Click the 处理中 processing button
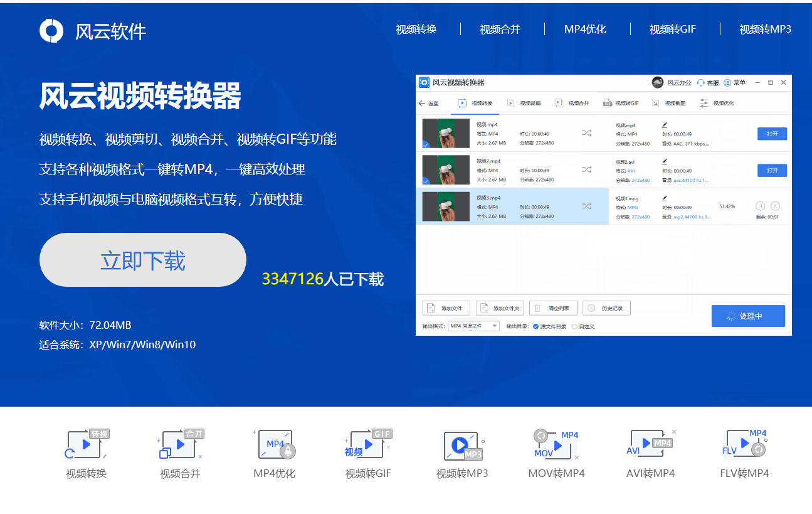812x514 pixels. (x=748, y=316)
